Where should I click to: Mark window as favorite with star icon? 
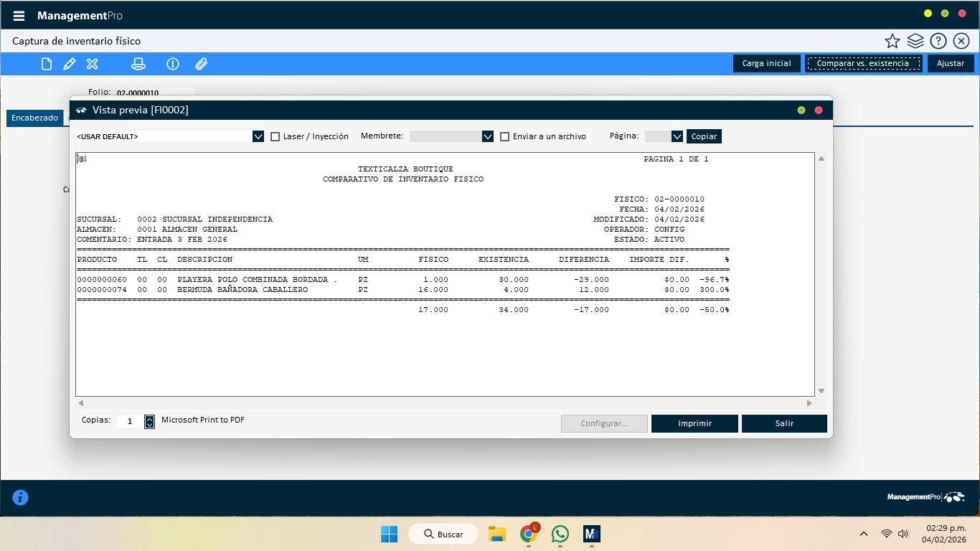(892, 41)
